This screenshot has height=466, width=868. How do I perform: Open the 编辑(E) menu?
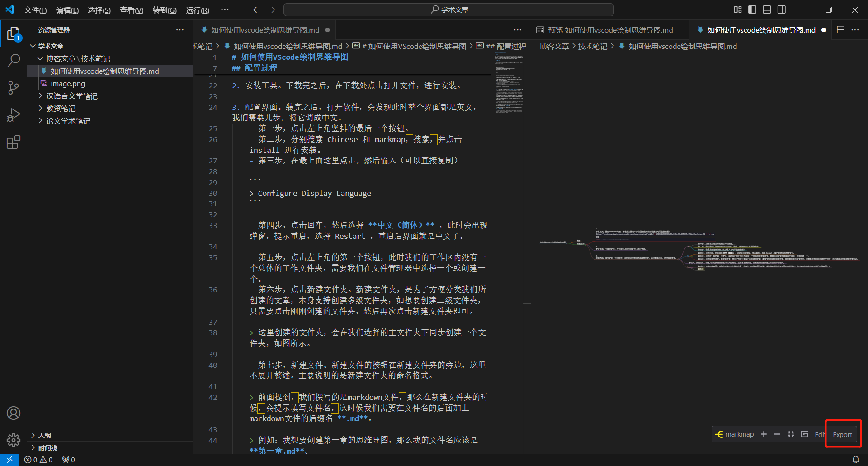[x=67, y=10]
